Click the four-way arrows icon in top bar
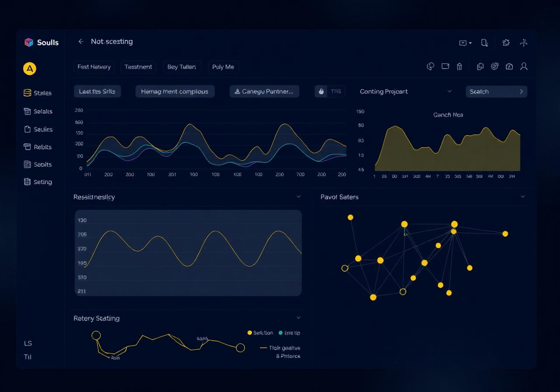The width and height of the screenshot is (560, 392). tap(524, 42)
